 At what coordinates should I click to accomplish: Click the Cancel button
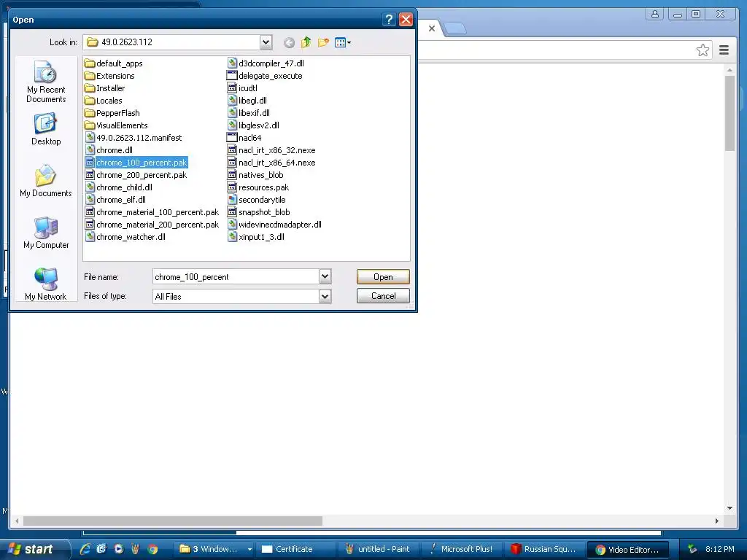point(383,296)
